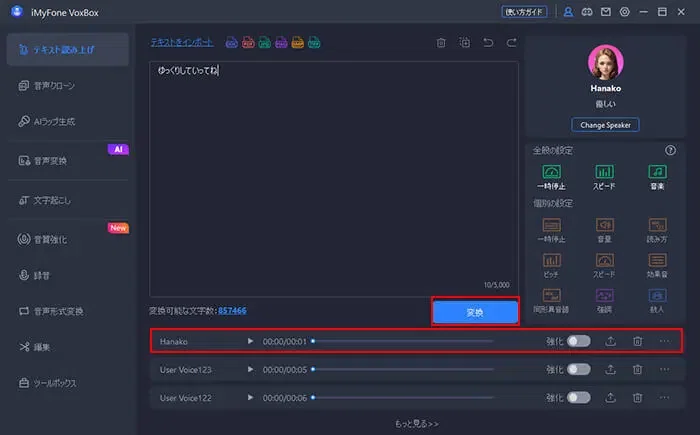Open the テキスト読み上げ text-to-speech tab

(x=68, y=50)
